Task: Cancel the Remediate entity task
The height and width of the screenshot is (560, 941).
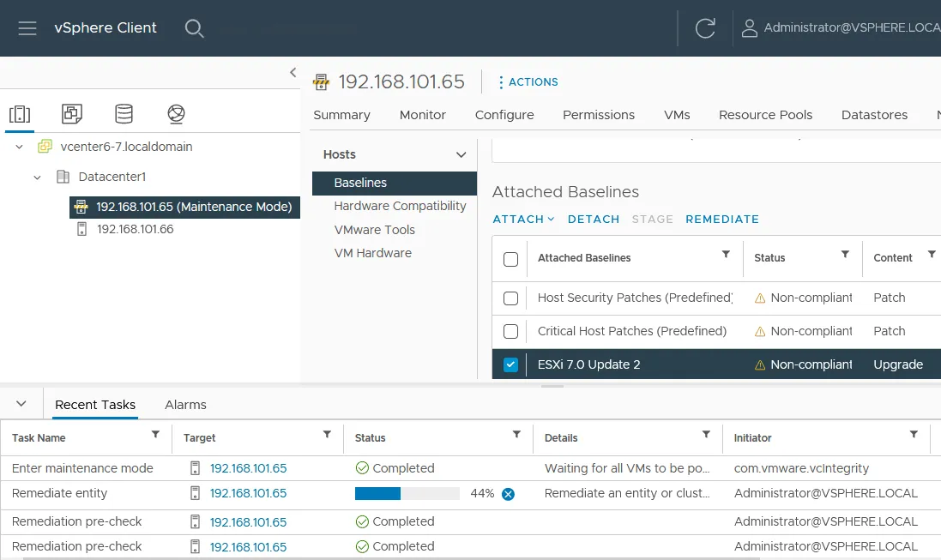Action: pyautogui.click(x=508, y=494)
